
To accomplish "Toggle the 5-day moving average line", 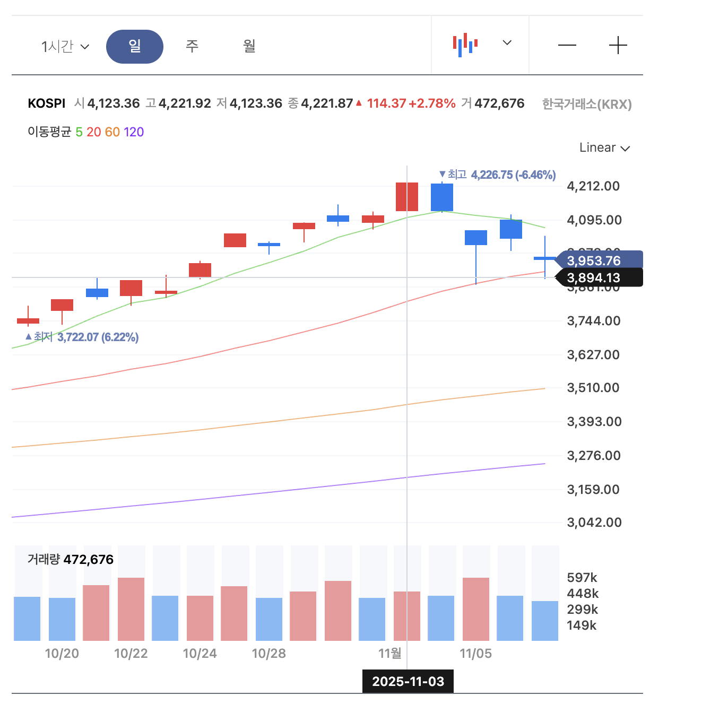I will coord(79,132).
